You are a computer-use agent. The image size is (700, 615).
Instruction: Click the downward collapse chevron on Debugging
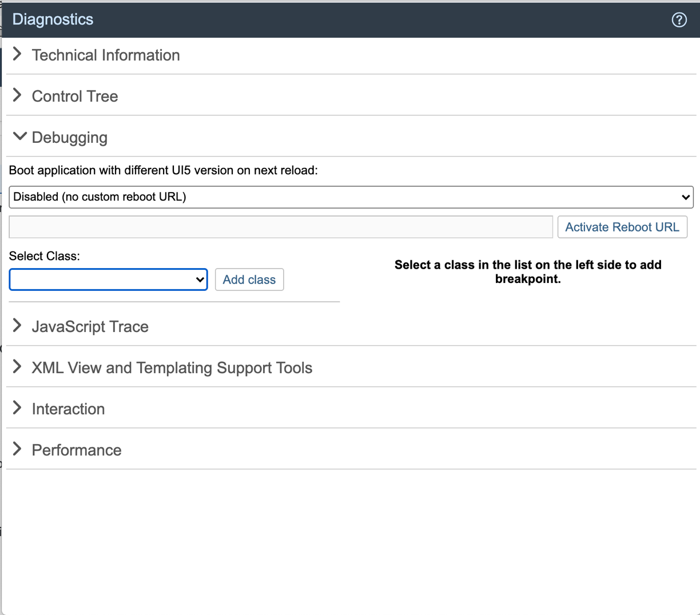(19, 137)
